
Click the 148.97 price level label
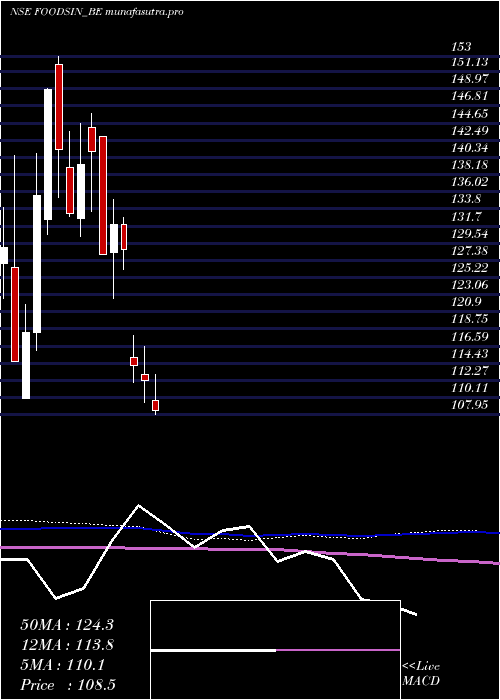(x=470, y=79)
